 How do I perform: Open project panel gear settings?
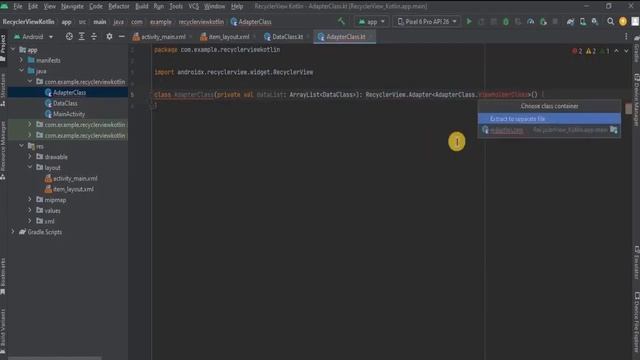pyautogui.click(x=109, y=37)
